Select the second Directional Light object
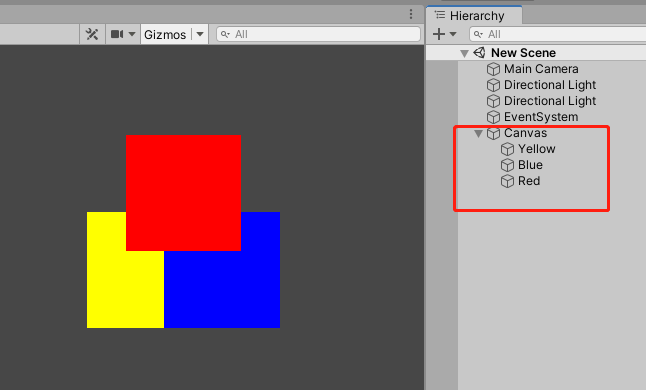The height and width of the screenshot is (390, 646). (x=550, y=101)
